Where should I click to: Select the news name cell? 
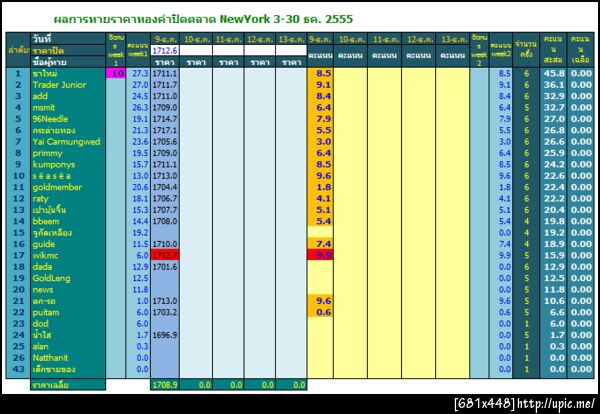point(68,290)
